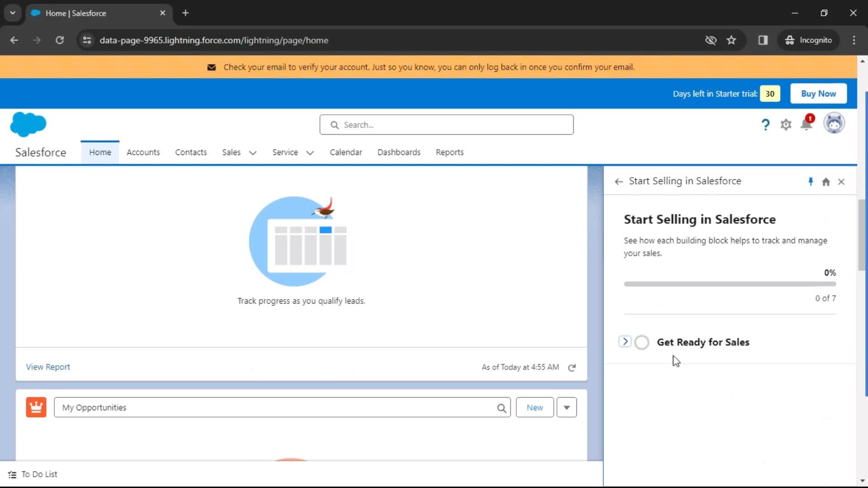This screenshot has height=488, width=868.
Task: Click the 30 days left trial badge
Action: pyautogui.click(x=770, y=94)
